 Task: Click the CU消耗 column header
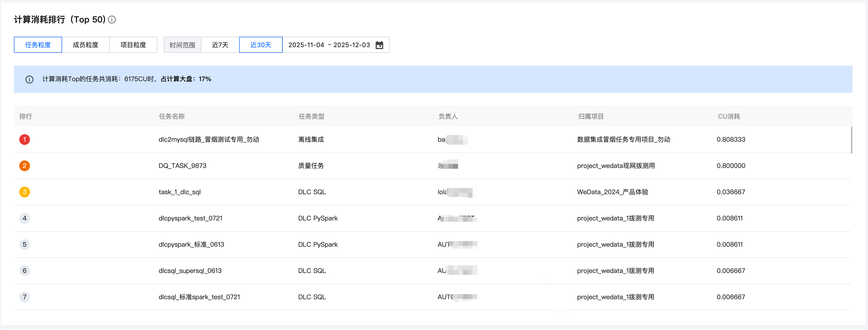click(x=729, y=117)
